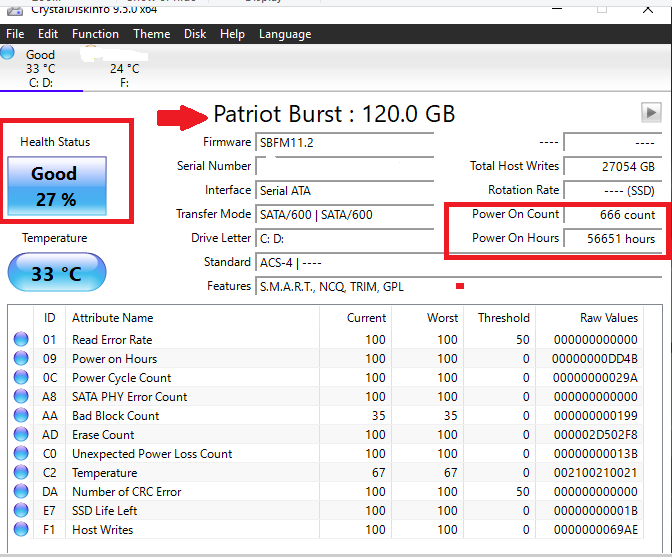Open the Function menu
Viewport: 672px width, 557px height.
coord(95,34)
